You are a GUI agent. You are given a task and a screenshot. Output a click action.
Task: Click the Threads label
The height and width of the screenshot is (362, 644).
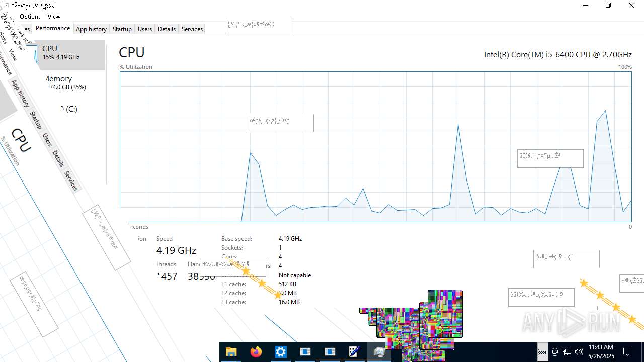(x=166, y=264)
